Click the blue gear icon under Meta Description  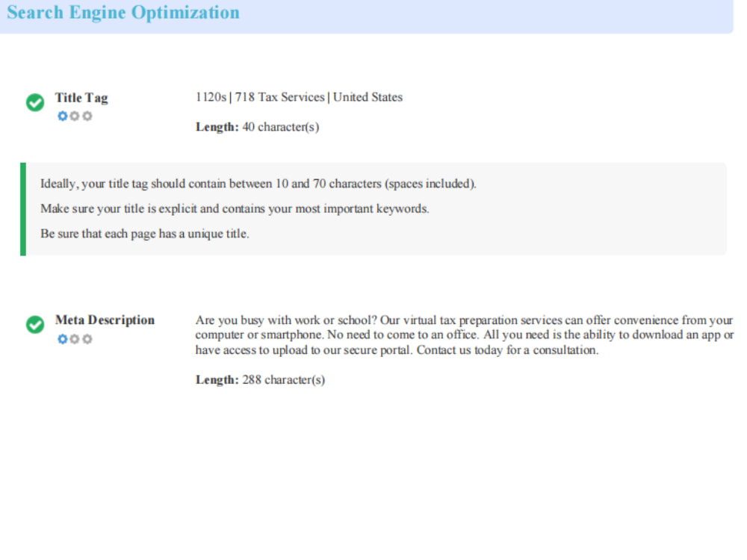click(x=63, y=338)
